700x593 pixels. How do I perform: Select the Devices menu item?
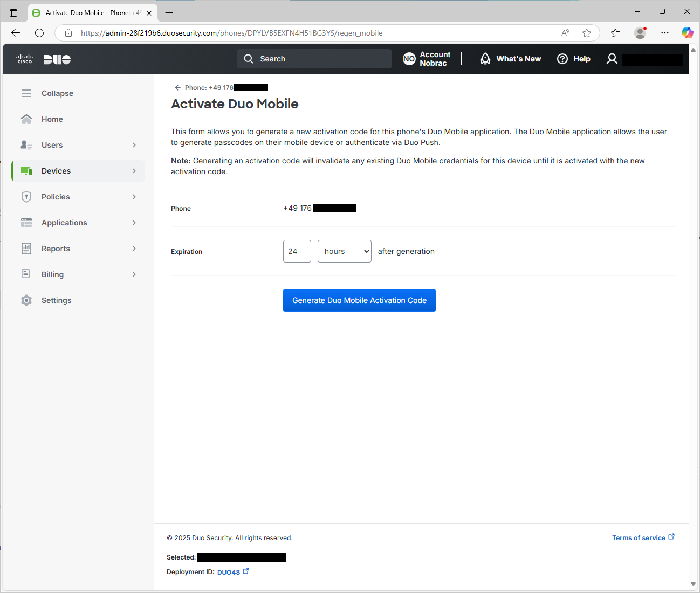click(78, 171)
